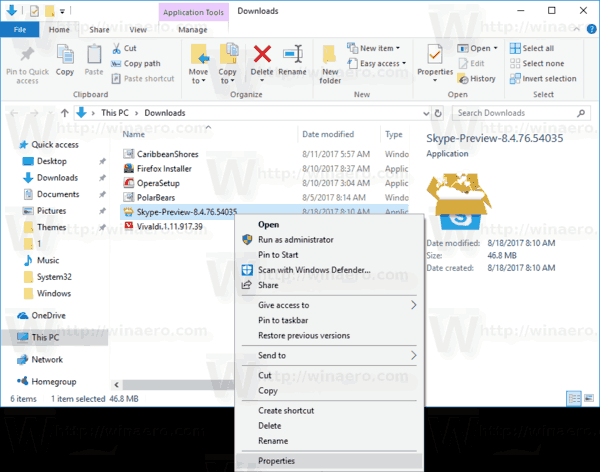Sort by Name column header

(133, 134)
